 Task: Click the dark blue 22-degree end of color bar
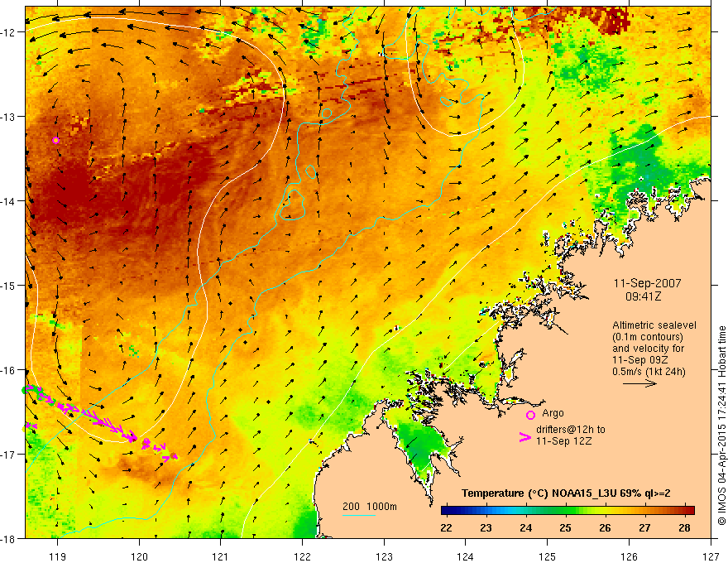[x=446, y=511]
